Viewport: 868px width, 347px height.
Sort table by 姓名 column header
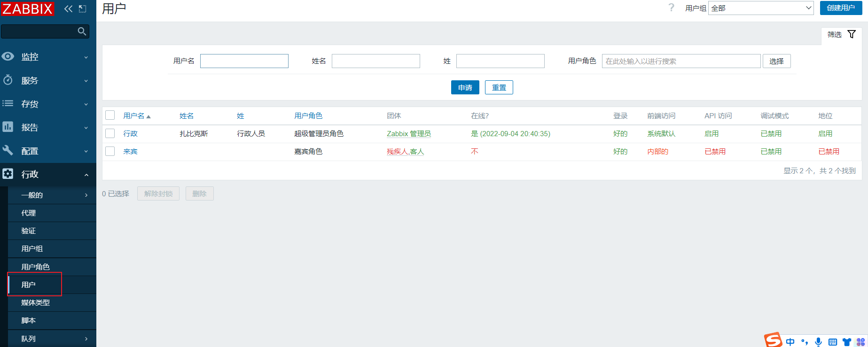[187, 116]
